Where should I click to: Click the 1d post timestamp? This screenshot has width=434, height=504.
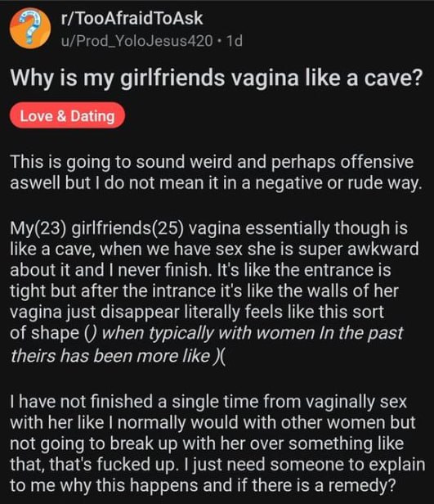coord(235,41)
